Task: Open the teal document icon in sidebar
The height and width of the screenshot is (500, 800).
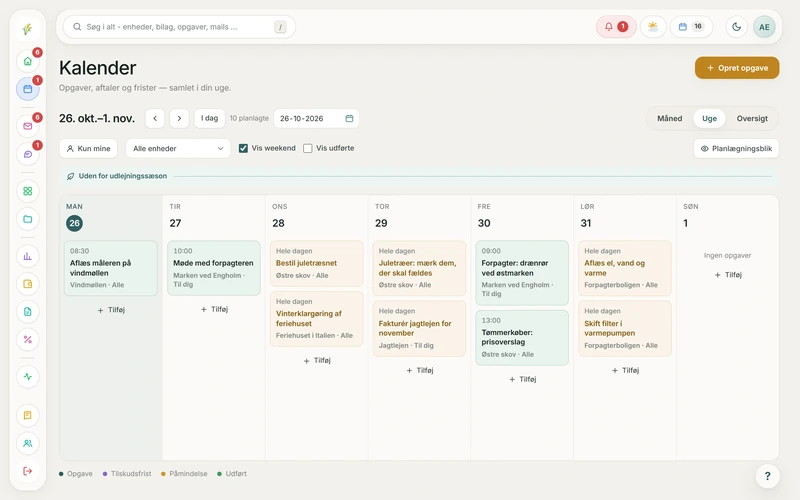Action: click(28, 312)
